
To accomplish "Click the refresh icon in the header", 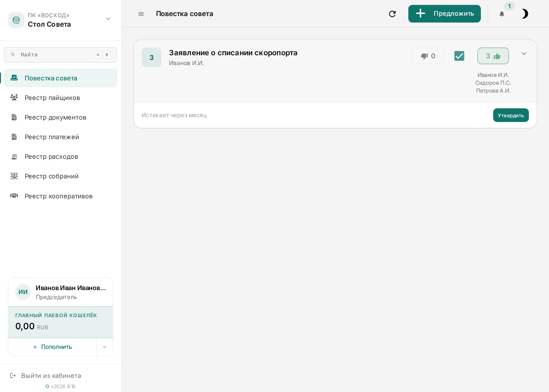I will tap(392, 14).
